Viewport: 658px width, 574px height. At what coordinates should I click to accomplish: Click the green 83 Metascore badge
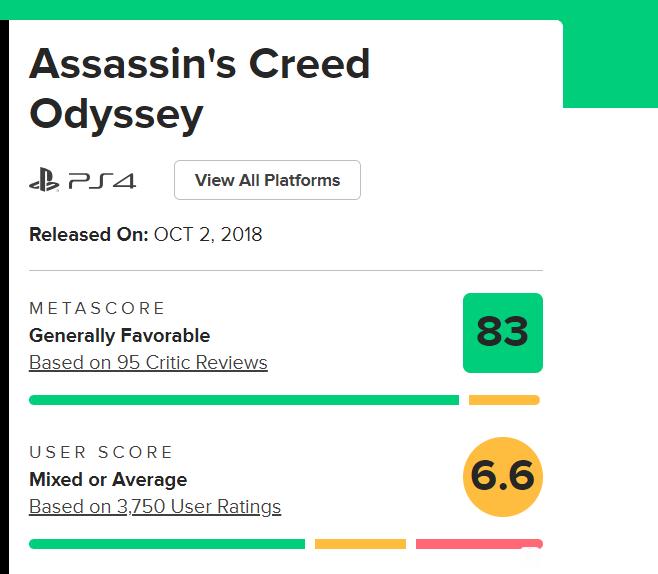click(503, 333)
